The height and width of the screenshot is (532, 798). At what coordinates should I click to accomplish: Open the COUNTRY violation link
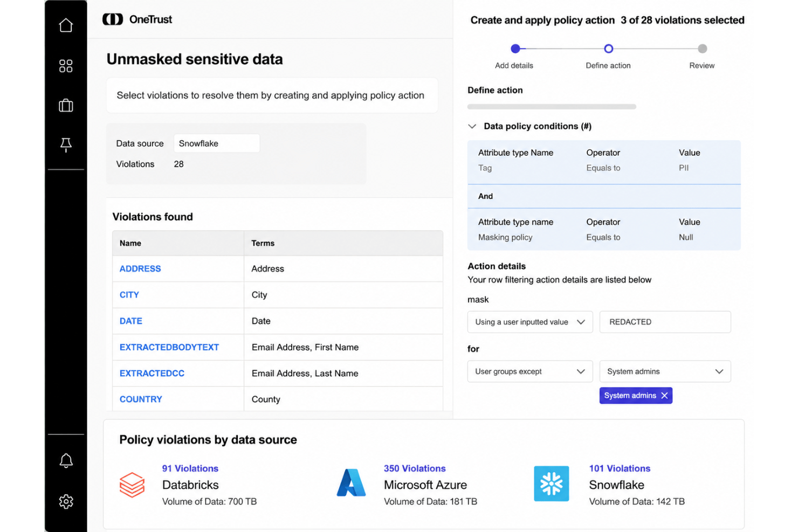[x=141, y=399]
